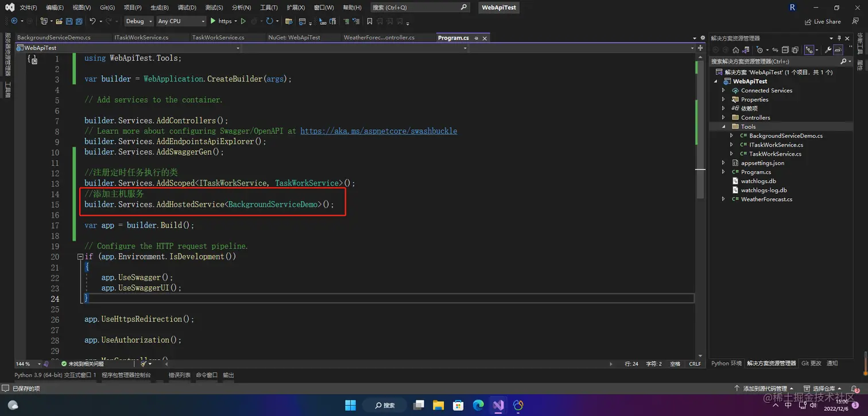The height and width of the screenshot is (416, 868).
Task: Click the toolbar bookmark icon
Action: point(370,21)
